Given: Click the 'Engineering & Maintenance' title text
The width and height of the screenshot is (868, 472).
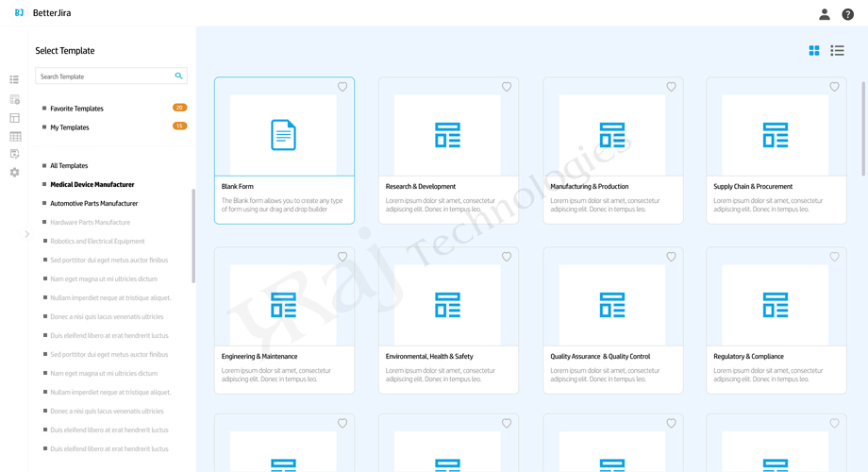Looking at the screenshot, I should tap(259, 357).
